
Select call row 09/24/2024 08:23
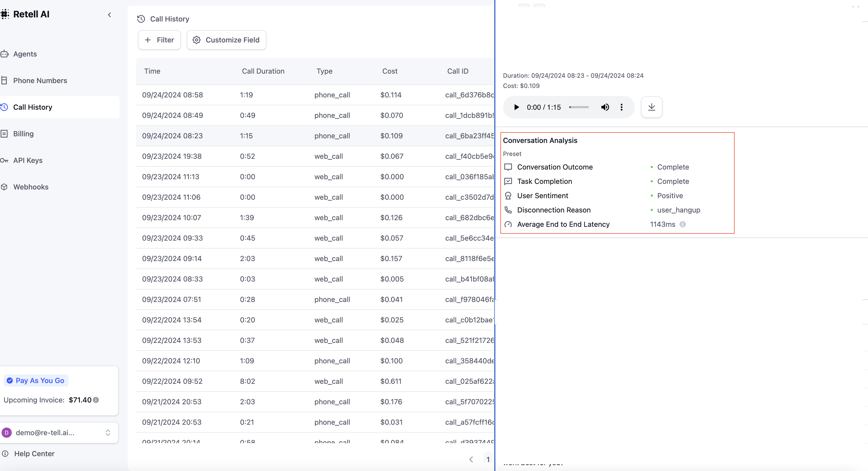[x=315, y=136]
